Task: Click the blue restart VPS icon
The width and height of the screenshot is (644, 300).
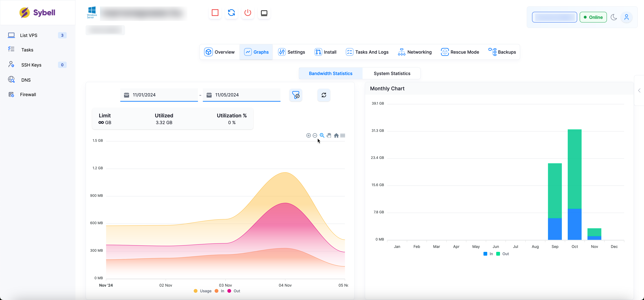Action: coord(231,13)
